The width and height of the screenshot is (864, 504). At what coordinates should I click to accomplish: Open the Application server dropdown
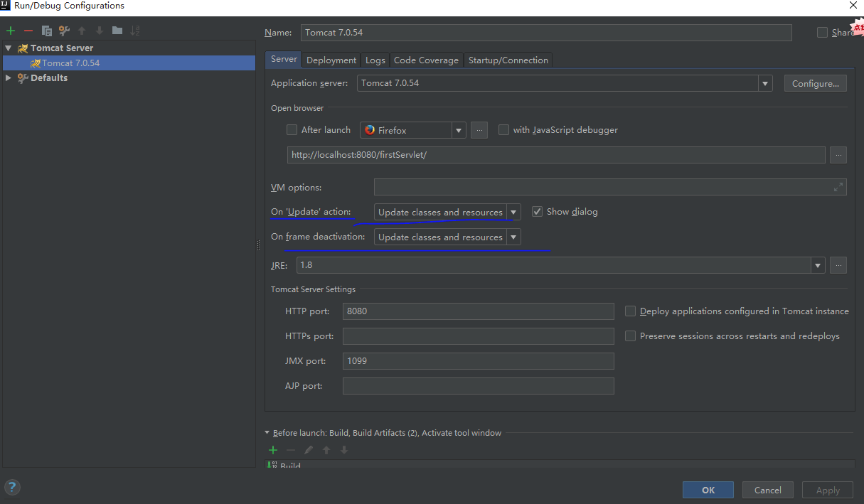coord(765,84)
